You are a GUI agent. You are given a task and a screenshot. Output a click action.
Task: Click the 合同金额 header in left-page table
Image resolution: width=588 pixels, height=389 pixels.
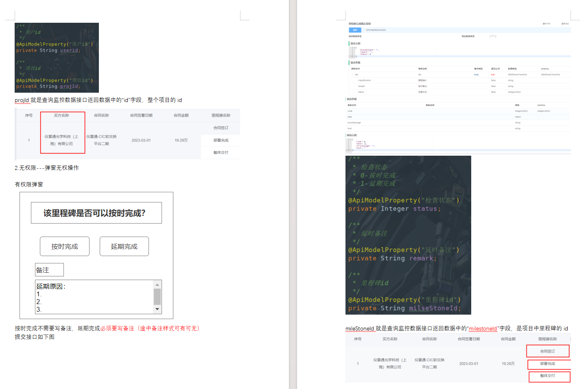(x=181, y=115)
